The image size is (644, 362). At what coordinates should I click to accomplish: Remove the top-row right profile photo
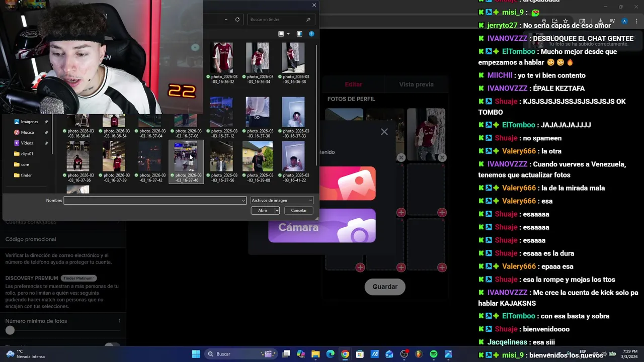(442, 157)
